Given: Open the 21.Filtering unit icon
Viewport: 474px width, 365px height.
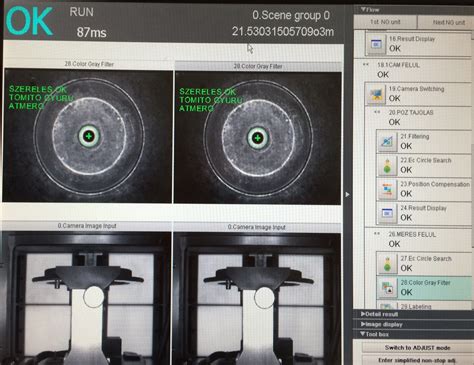Looking at the screenshot, I should point(387,142).
